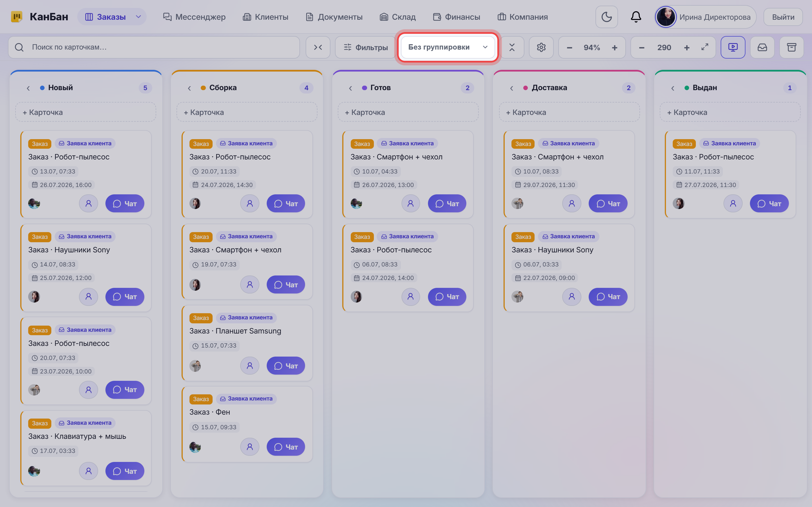The image size is (812, 507).
Task: Decrease column width value 290 with minus
Action: tap(641, 48)
